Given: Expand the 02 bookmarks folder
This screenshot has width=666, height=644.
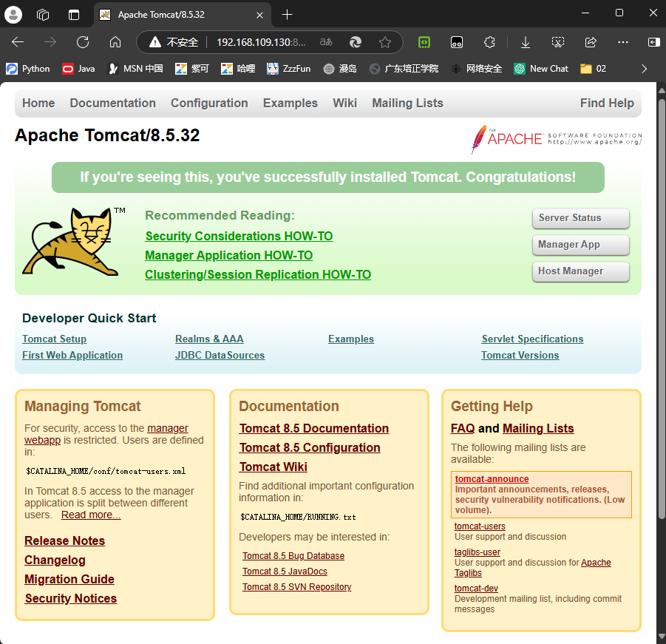Looking at the screenshot, I should (x=594, y=69).
